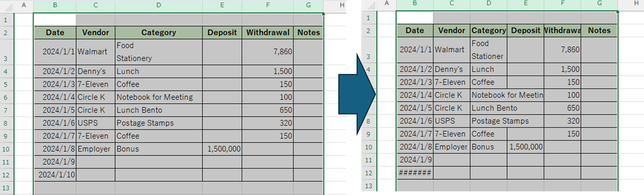Click the Vendor header cell in left sheet
The width and height of the screenshot is (644, 195).
(x=96, y=33)
